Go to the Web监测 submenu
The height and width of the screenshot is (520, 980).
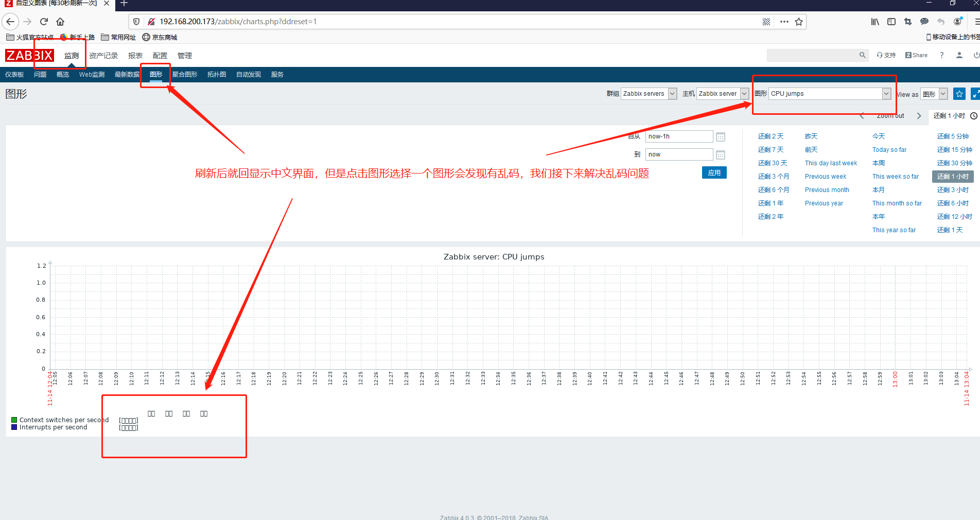92,75
